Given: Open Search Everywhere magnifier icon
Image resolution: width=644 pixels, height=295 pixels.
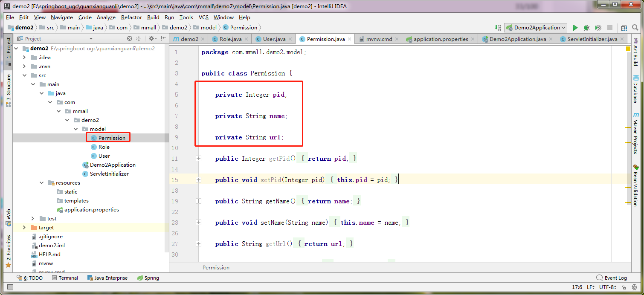Looking at the screenshot, I should click(x=635, y=28).
